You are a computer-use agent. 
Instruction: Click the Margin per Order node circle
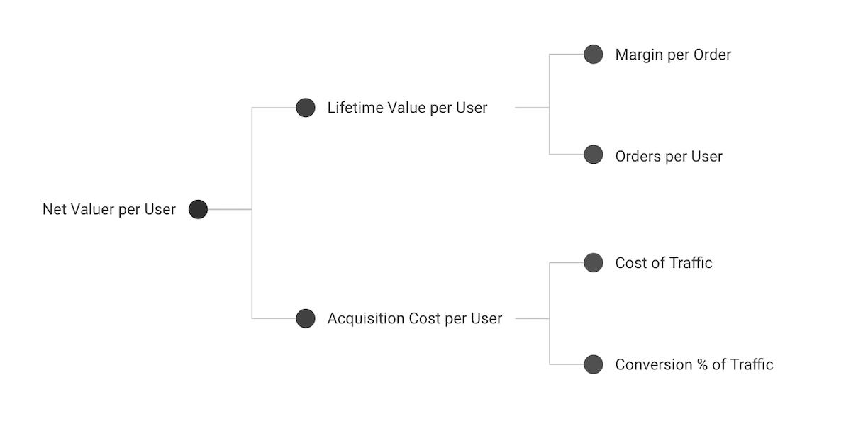pyautogui.click(x=594, y=55)
